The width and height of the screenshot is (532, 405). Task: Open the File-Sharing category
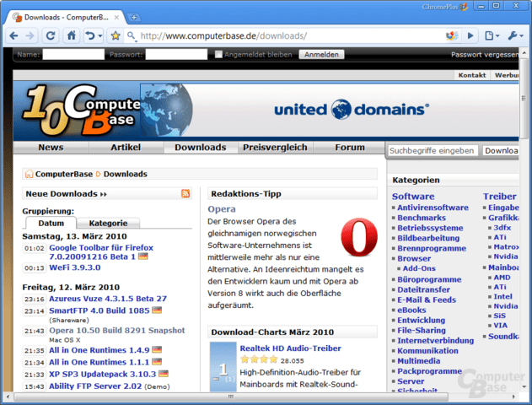(422, 330)
